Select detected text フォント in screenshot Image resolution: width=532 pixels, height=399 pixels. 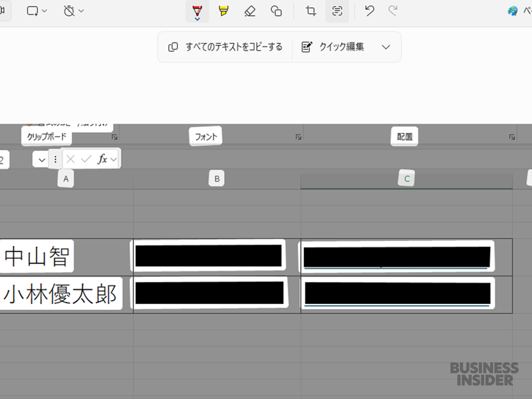coord(205,136)
